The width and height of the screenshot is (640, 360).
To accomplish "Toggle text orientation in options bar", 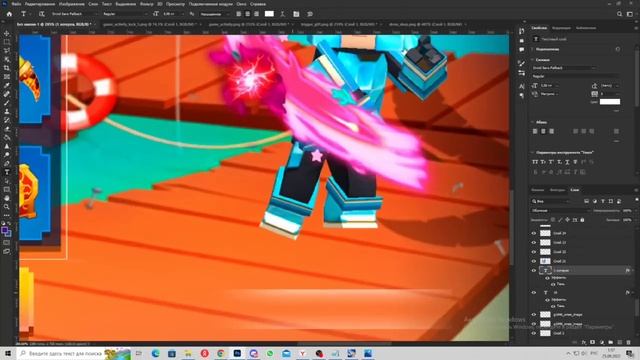I will pyautogui.click(x=42, y=14).
